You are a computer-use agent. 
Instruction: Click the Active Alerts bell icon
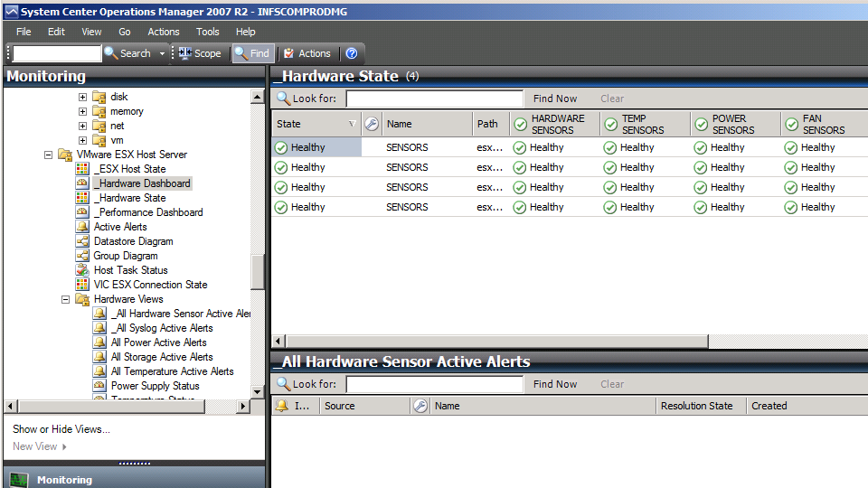(x=82, y=226)
